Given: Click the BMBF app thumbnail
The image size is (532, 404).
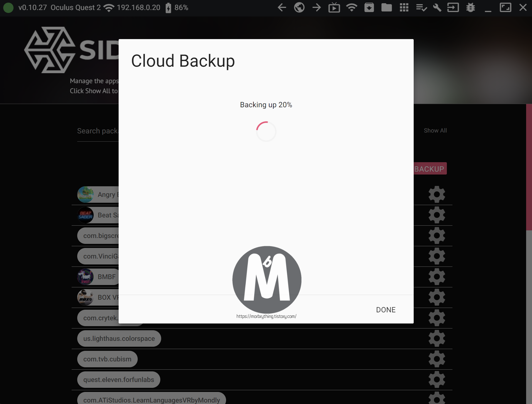Looking at the screenshot, I should click(85, 277).
